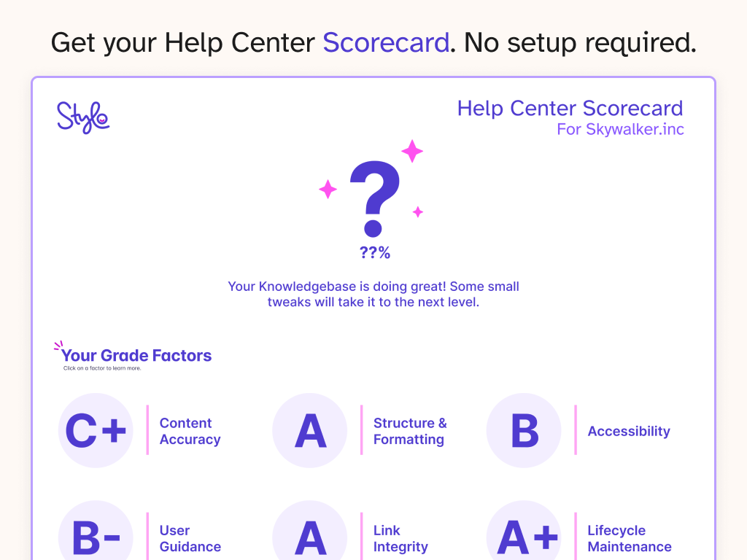Open the User Guidance factor
Screen dimensions: 747x560
pyautogui.click(x=190, y=538)
